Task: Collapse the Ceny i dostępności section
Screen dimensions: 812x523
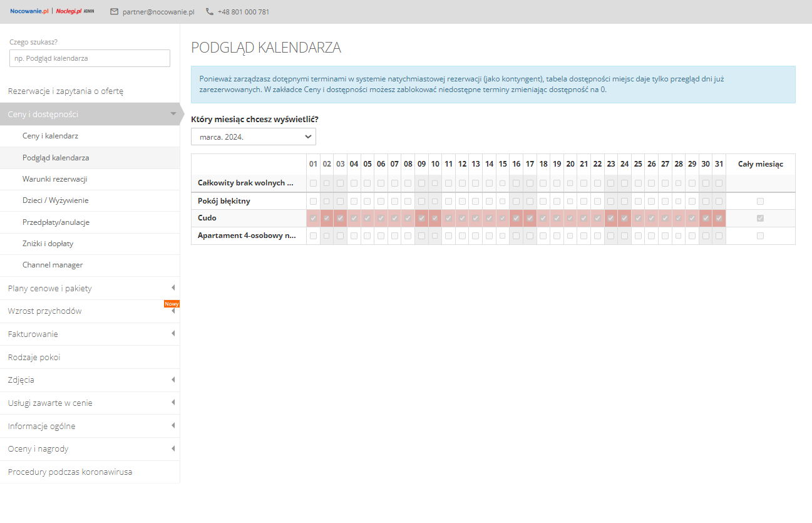Action: [173, 114]
